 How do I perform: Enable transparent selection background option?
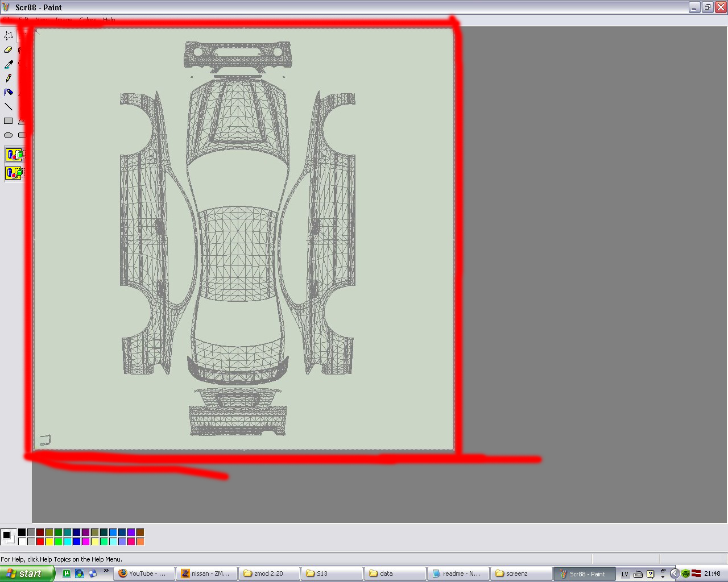click(15, 172)
